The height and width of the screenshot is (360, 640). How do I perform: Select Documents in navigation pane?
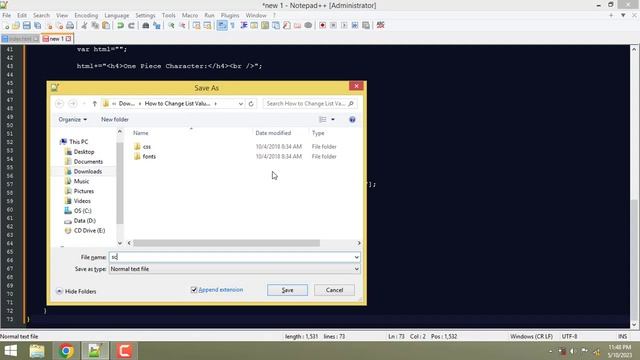[x=88, y=162]
